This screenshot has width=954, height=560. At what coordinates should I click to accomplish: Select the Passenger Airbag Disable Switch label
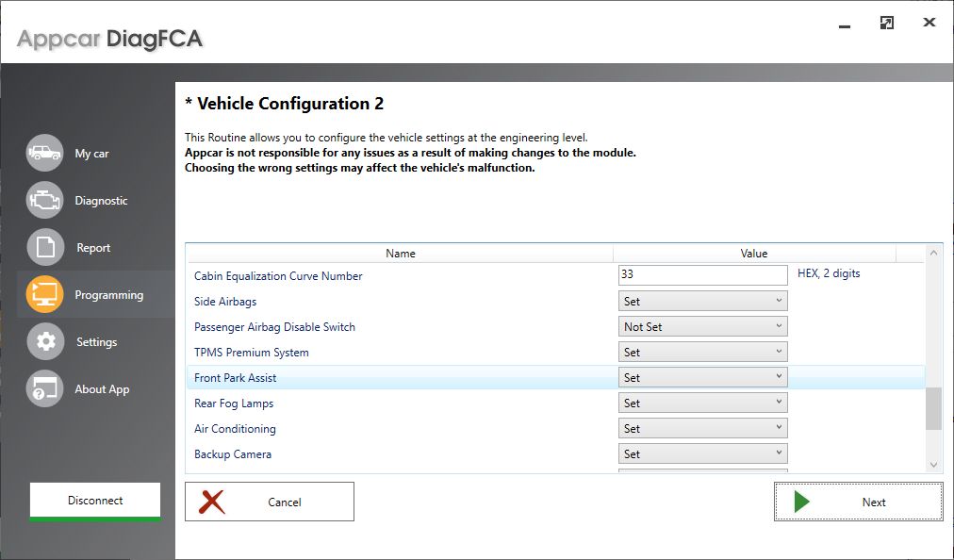tap(274, 327)
